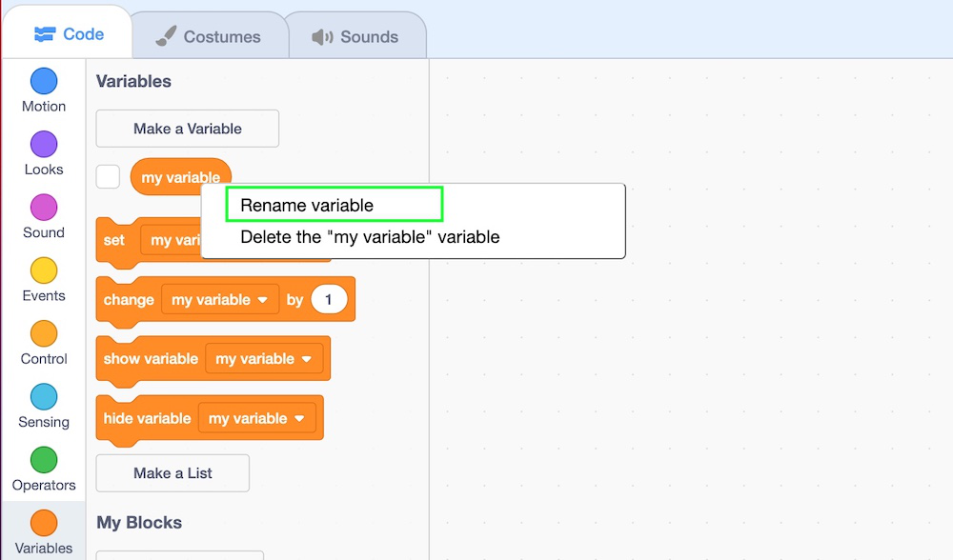The width and height of the screenshot is (953, 560).
Task: Open the Variables category
Action: (44, 523)
